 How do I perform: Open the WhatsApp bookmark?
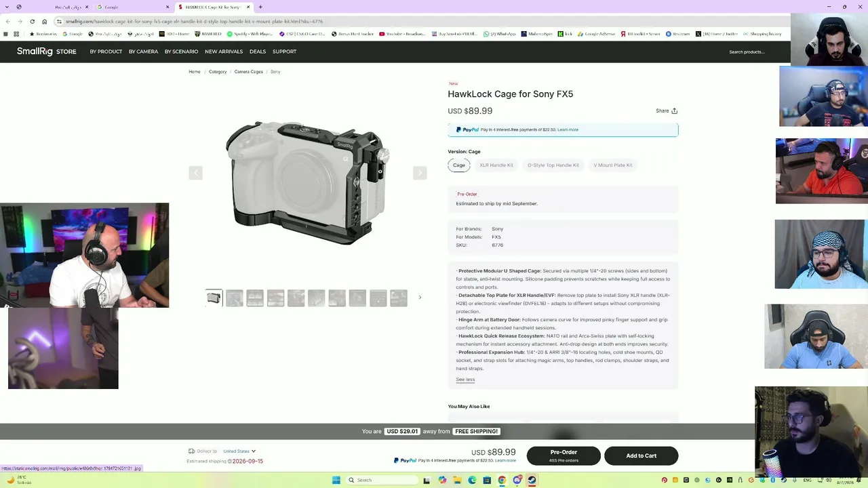click(499, 34)
